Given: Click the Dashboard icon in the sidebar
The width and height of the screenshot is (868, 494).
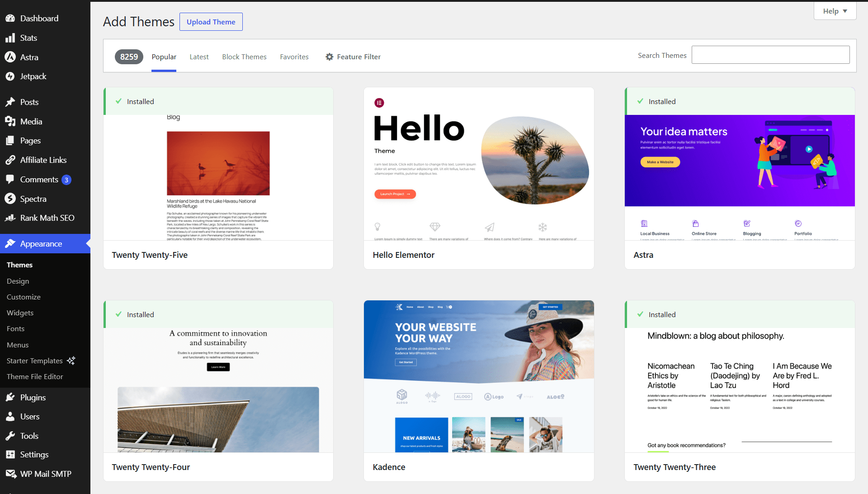Looking at the screenshot, I should [x=10, y=19].
